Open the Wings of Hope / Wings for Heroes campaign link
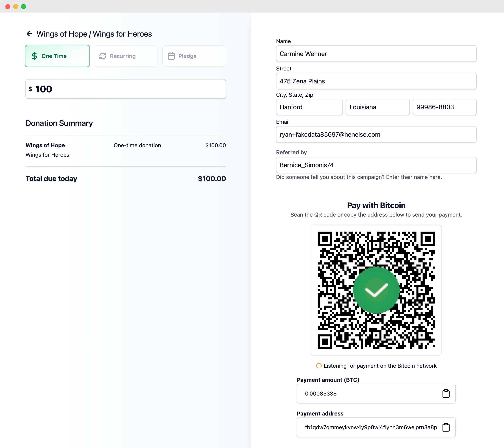 coord(94,34)
